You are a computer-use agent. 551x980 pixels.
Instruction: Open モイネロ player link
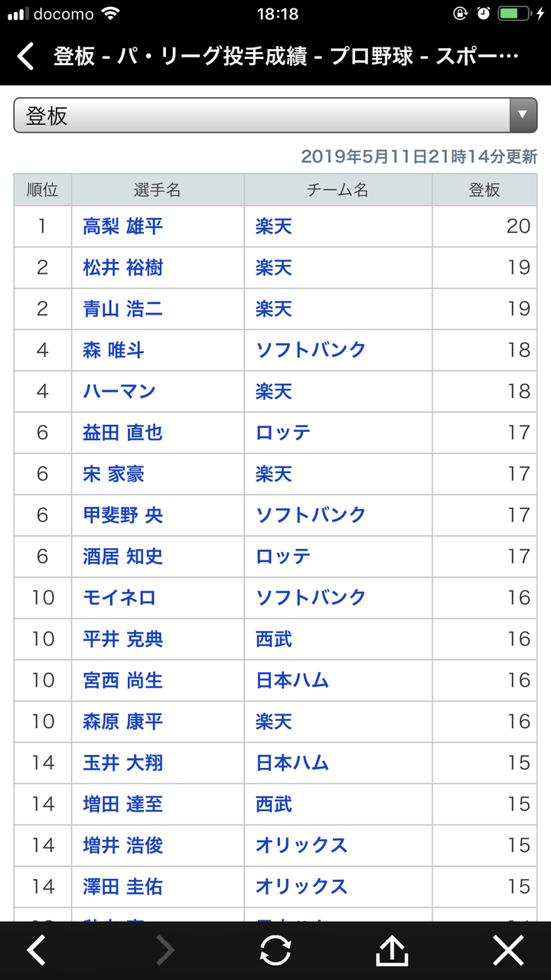[x=119, y=598]
